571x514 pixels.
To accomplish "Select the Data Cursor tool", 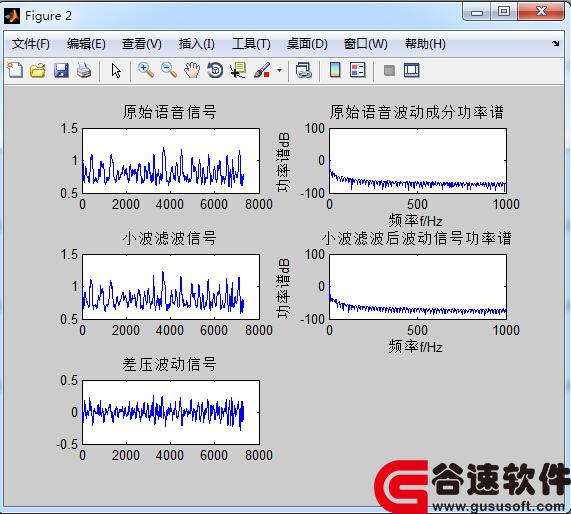I will [238, 70].
